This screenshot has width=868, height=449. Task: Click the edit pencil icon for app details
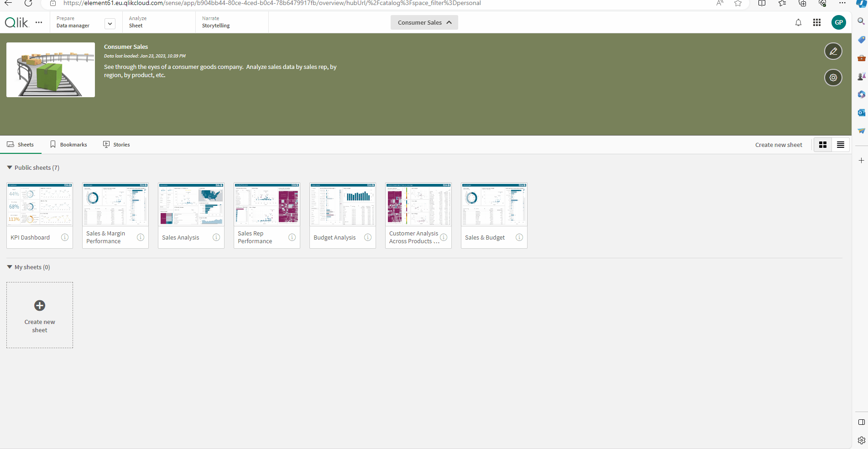[833, 52]
